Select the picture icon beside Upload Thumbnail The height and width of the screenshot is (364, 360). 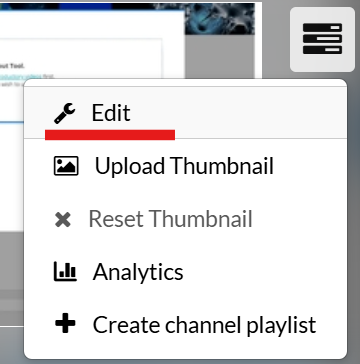pyautogui.click(x=66, y=166)
